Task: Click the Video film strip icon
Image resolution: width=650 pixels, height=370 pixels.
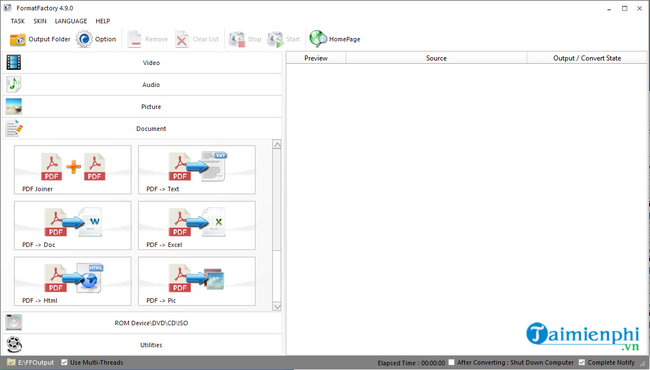Action: [x=14, y=63]
